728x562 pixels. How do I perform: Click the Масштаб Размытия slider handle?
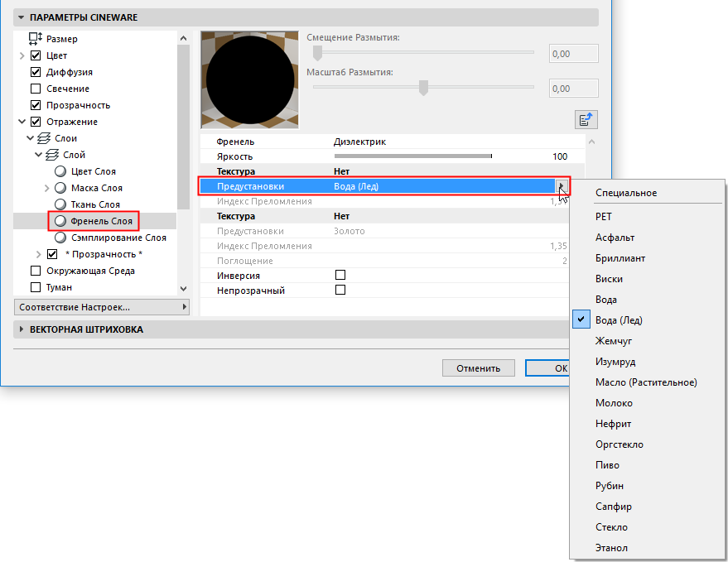[x=423, y=87]
